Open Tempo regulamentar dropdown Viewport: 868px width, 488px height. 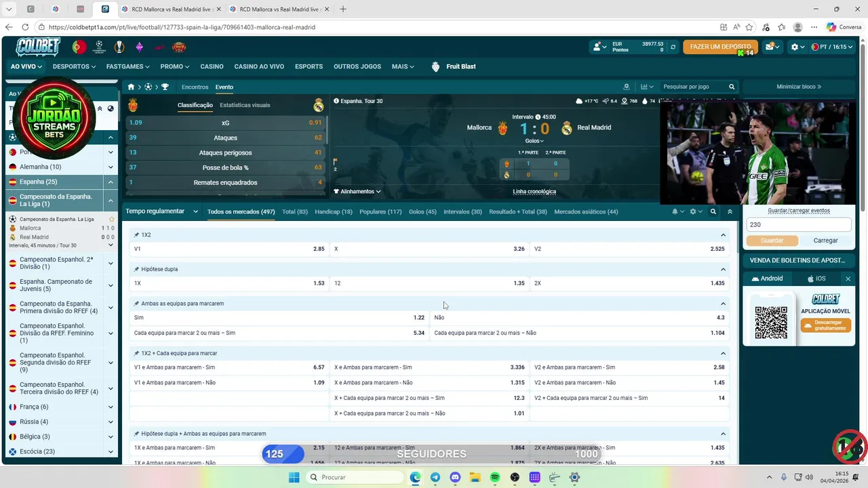pos(161,211)
